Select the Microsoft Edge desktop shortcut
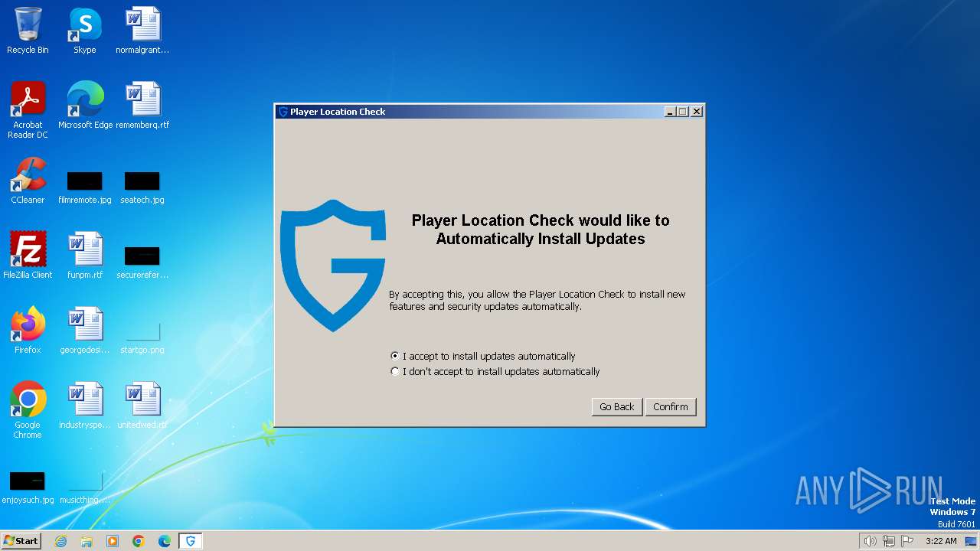The width and height of the screenshot is (980, 551). tap(85, 106)
